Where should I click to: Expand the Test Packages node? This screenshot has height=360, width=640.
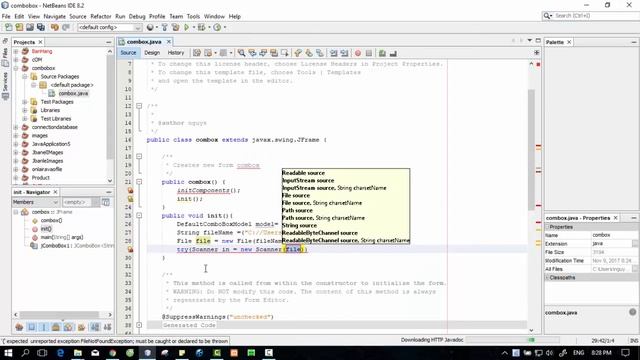pyautogui.click(x=24, y=102)
